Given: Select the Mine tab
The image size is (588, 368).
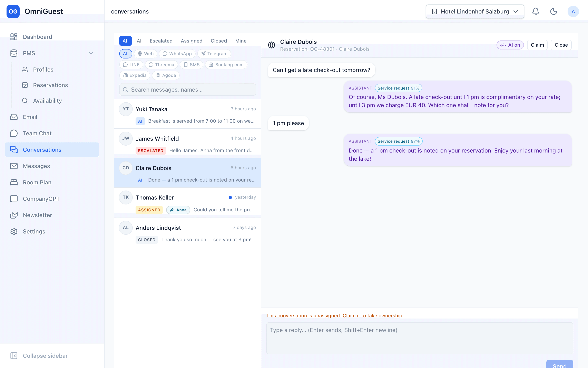Looking at the screenshot, I should [241, 41].
